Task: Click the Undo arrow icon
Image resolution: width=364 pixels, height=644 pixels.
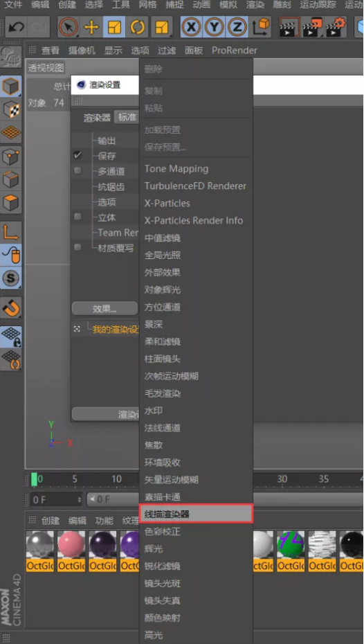Action: click(x=17, y=27)
